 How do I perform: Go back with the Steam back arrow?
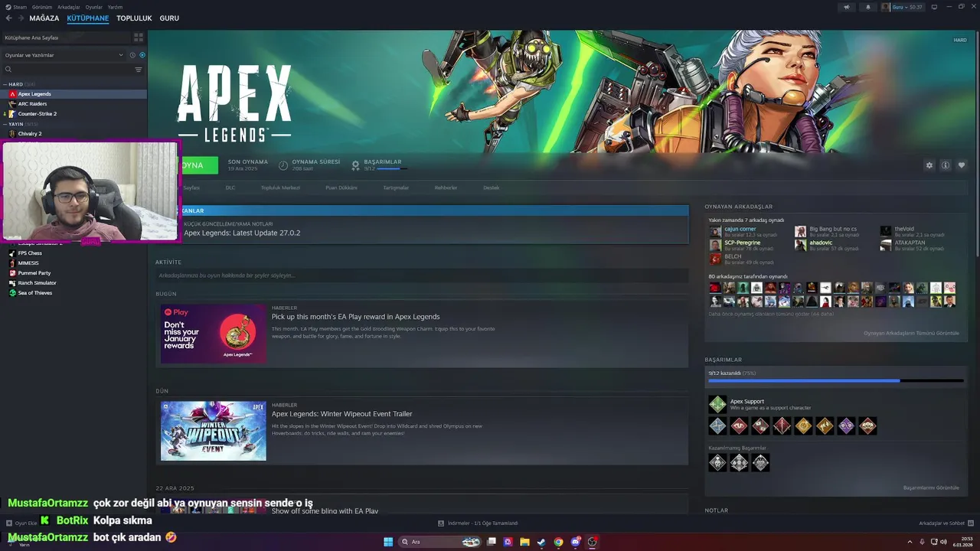click(x=9, y=18)
